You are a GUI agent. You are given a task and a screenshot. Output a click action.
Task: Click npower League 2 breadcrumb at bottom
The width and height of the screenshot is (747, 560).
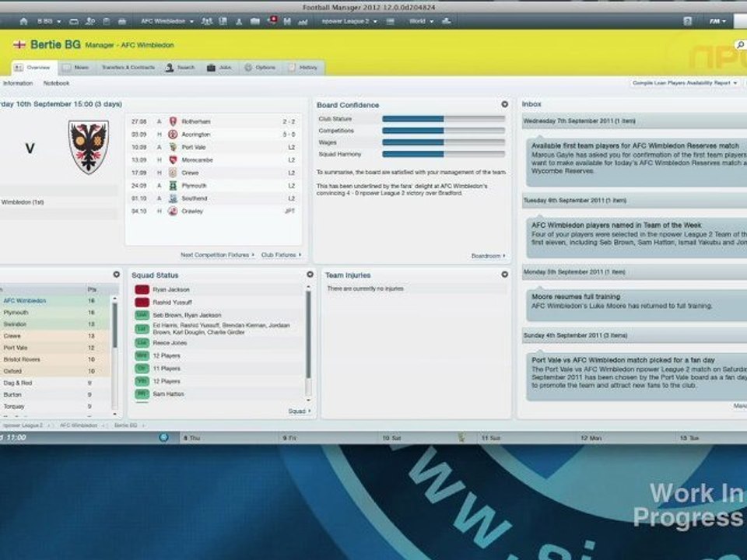point(23,425)
